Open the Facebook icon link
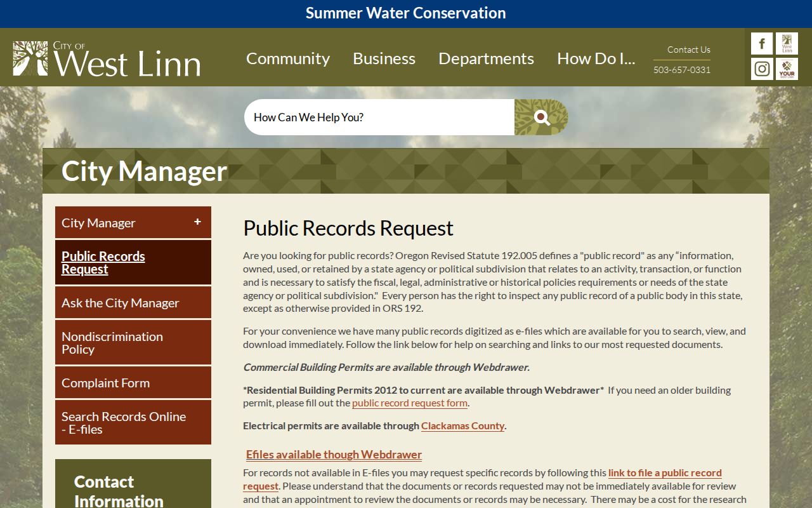Image resolution: width=812 pixels, height=508 pixels. click(x=762, y=44)
